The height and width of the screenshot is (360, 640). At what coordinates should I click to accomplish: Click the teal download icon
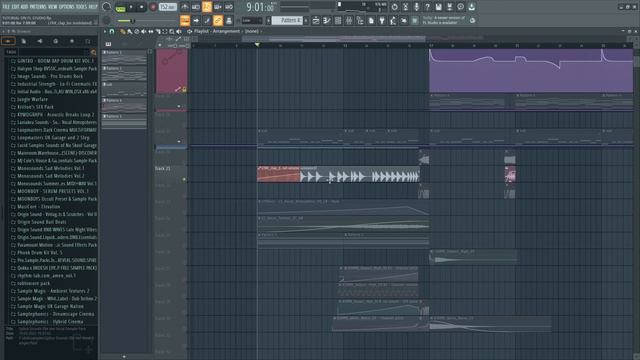pos(471,7)
